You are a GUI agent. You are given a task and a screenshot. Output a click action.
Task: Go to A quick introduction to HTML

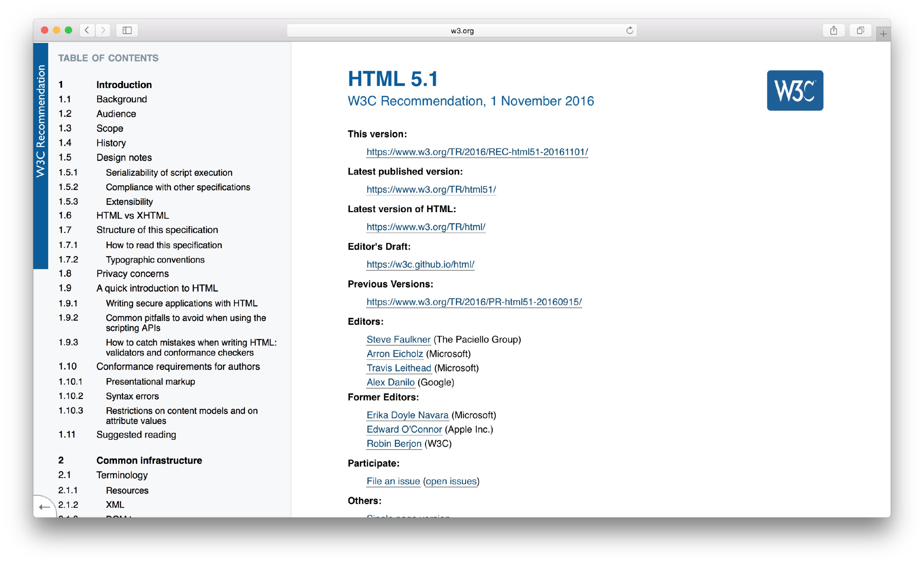(x=157, y=288)
